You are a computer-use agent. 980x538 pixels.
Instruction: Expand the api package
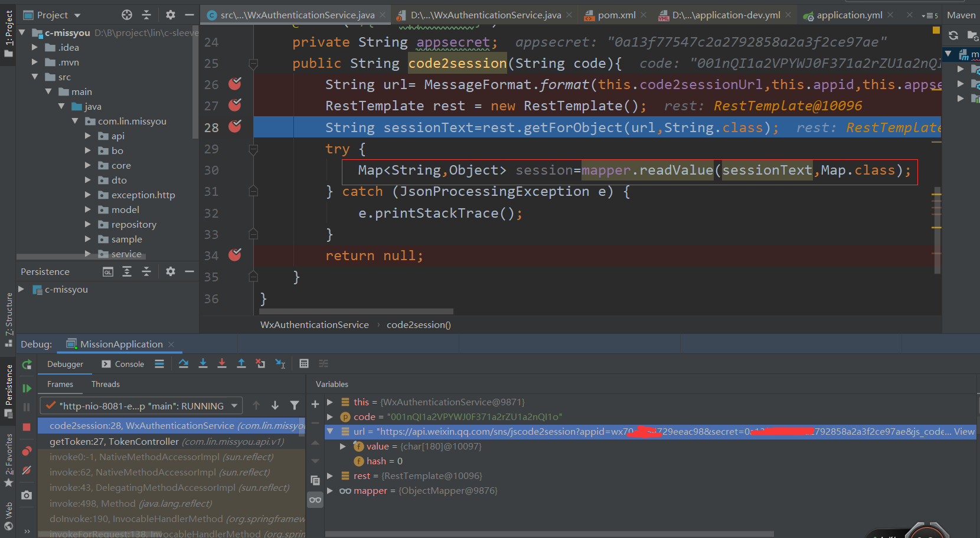click(87, 136)
